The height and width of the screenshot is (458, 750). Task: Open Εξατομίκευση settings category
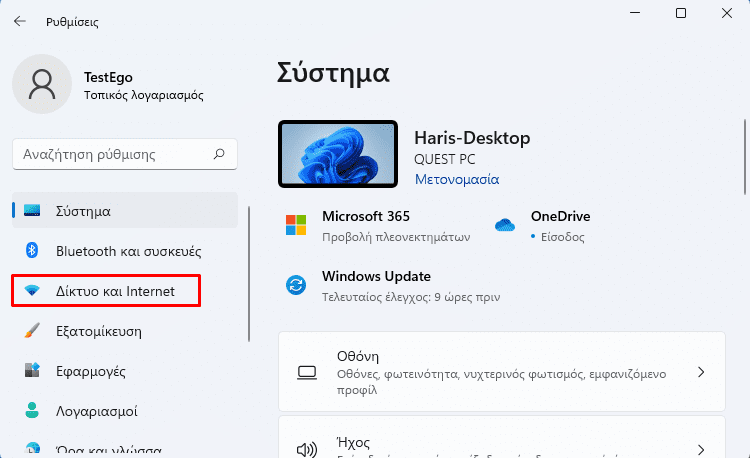(125, 331)
